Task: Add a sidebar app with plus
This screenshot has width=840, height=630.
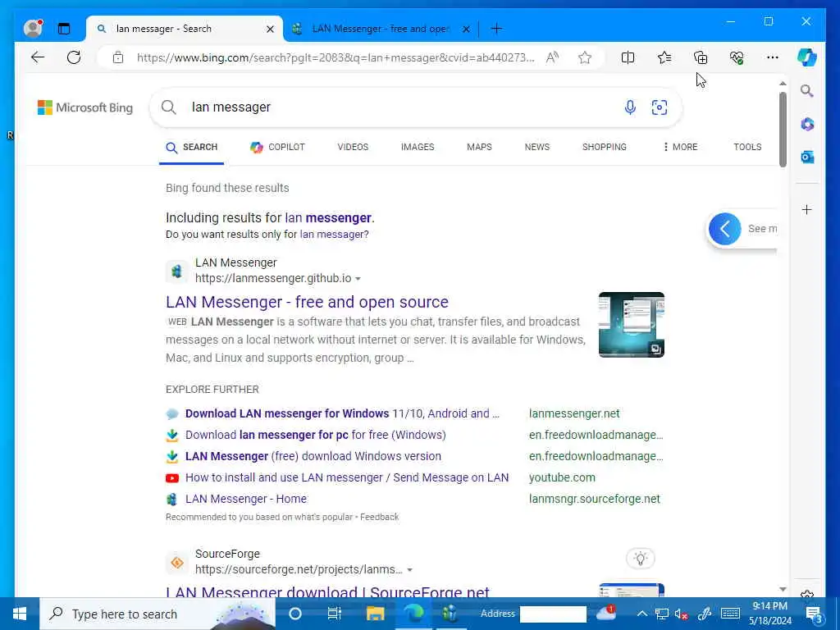Action: pos(807,209)
